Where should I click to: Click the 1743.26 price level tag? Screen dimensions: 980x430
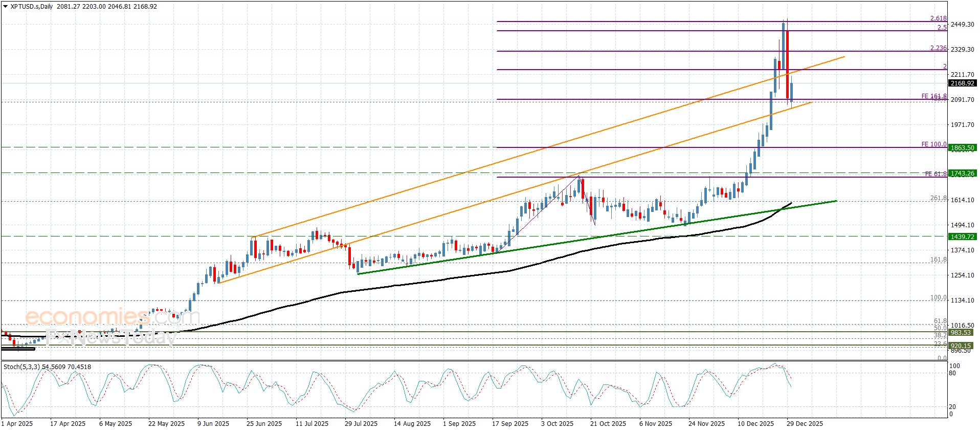(x=962, y=174)
